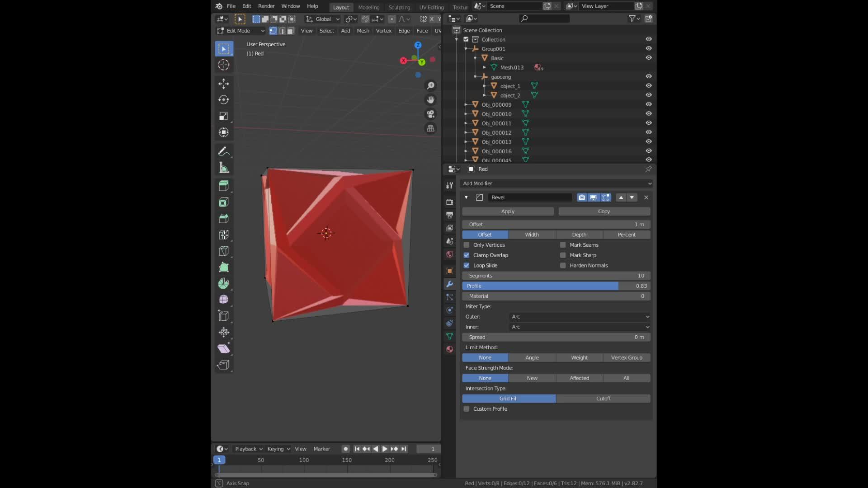Screen dimensions: 868x488
Task: Open the Mesh menu in the viewport header
Action: tap(363, 30)
